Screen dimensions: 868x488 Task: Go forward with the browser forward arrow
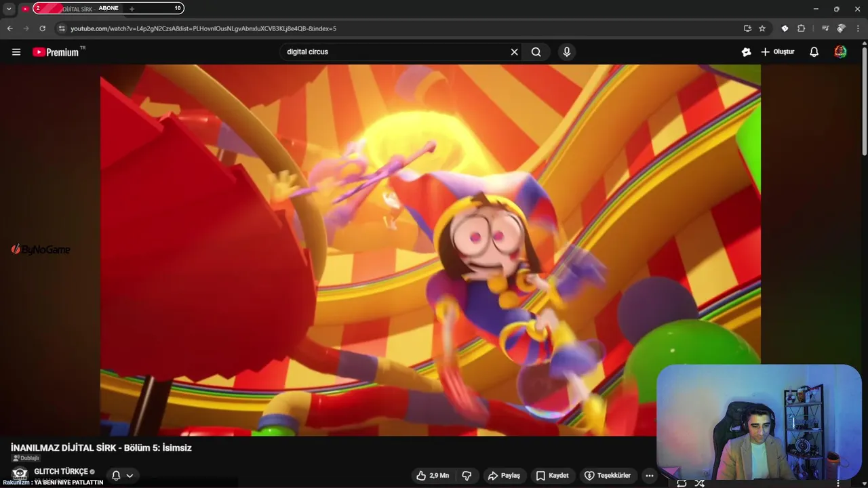26,28
